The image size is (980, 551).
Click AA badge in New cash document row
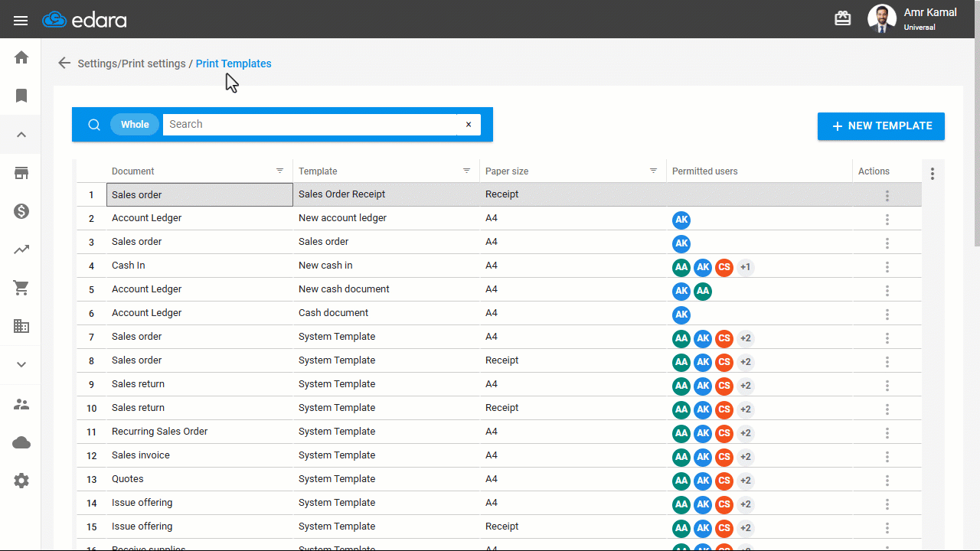[x=703, y=291]
